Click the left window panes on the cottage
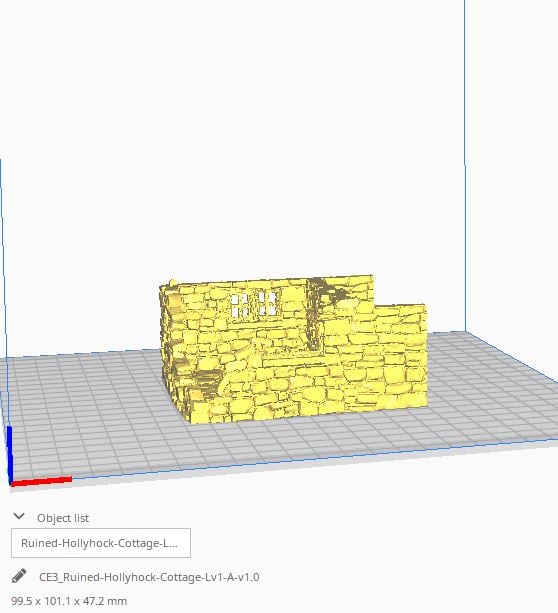Screen dimensions: 558x613 239,306
